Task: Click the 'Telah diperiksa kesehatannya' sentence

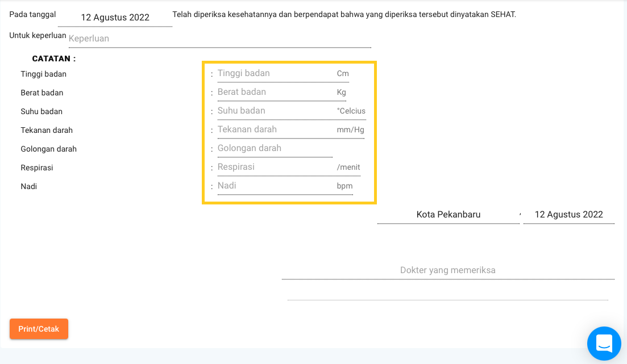Action: tap(344, 15)
